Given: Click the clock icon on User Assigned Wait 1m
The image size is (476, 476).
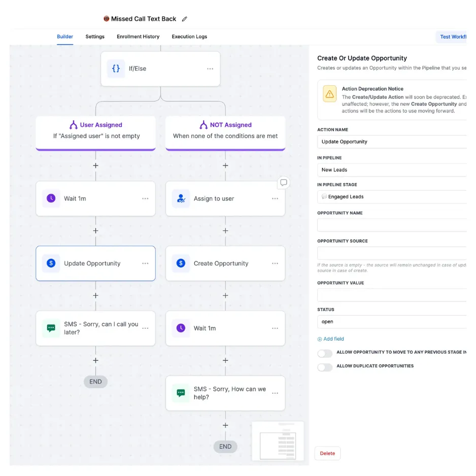Looking at the screenshot, I should (x=51, y=198).
